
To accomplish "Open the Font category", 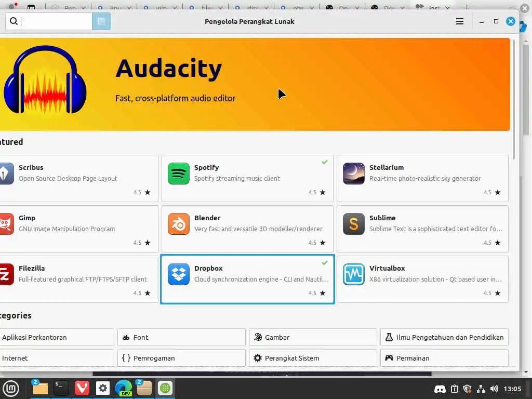I will [x=181, y=337].
